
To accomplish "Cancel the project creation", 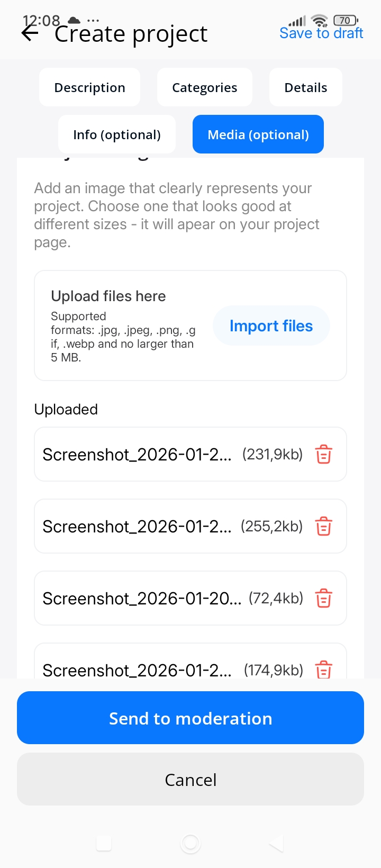I will (x=190, y=779).
